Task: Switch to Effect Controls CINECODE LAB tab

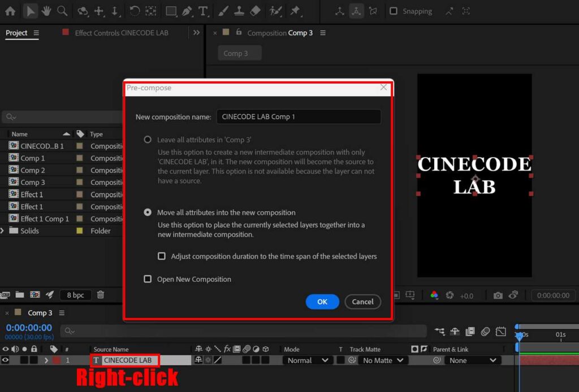Action: point(122,33)
